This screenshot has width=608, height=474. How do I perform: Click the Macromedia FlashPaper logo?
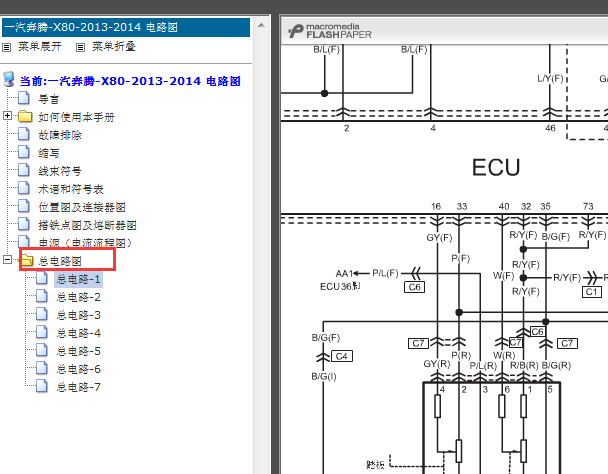330,31
